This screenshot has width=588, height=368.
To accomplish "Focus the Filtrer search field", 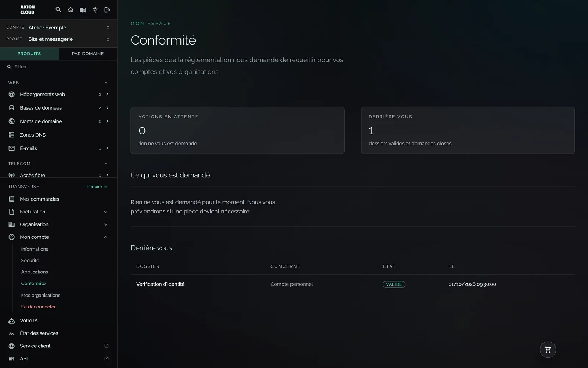I will pyautogui.click(x=59, y=67).
